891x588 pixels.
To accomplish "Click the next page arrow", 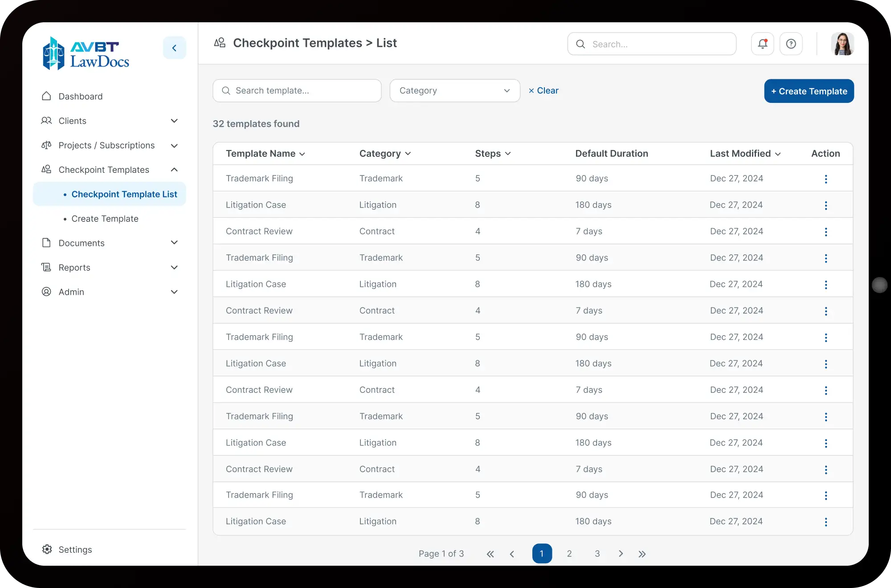I will click(x=621, y=554).
